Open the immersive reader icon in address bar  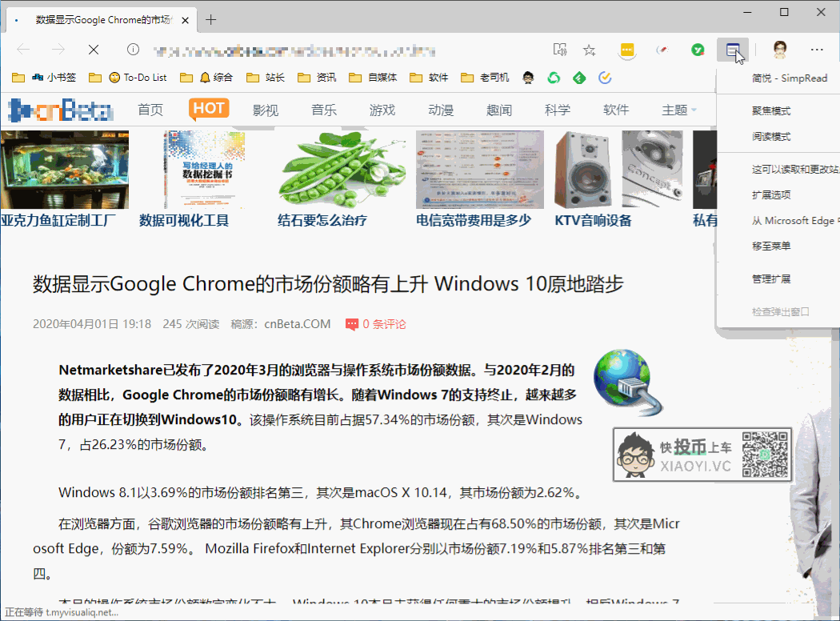point(560,50)
